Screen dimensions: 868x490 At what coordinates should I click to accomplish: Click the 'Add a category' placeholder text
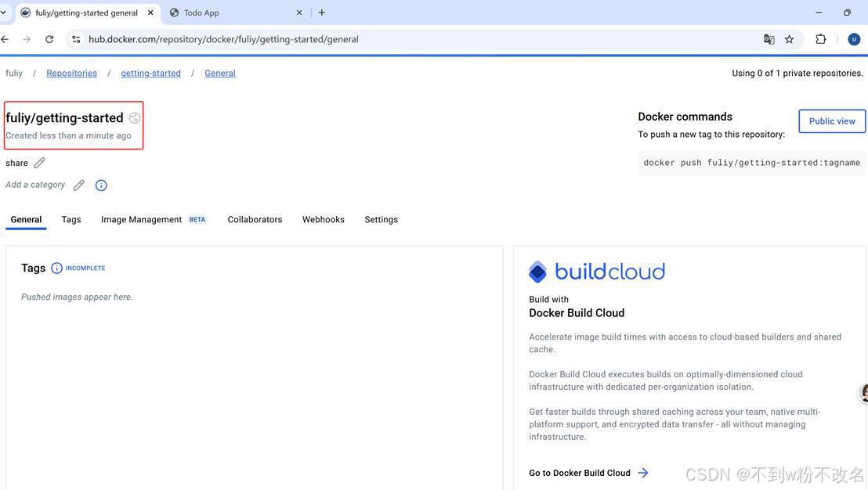[x=35, y=185]
